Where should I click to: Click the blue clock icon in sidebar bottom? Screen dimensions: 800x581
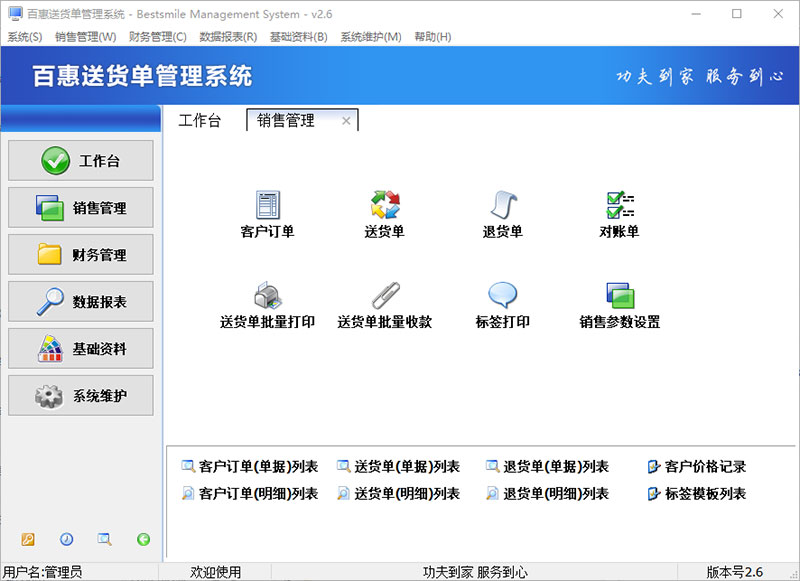click(x=66, y=539)
